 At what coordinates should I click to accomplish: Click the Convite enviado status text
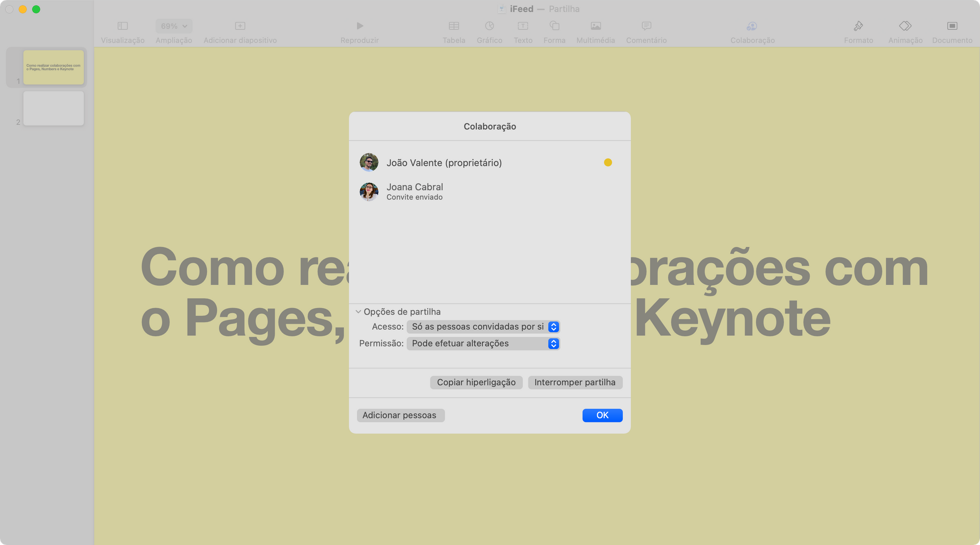point(415,197)
